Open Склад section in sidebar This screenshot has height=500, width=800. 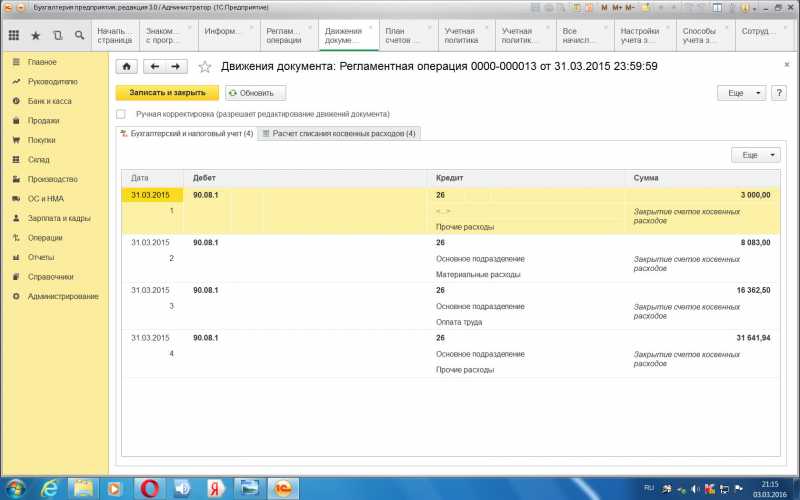pos(38,159)
